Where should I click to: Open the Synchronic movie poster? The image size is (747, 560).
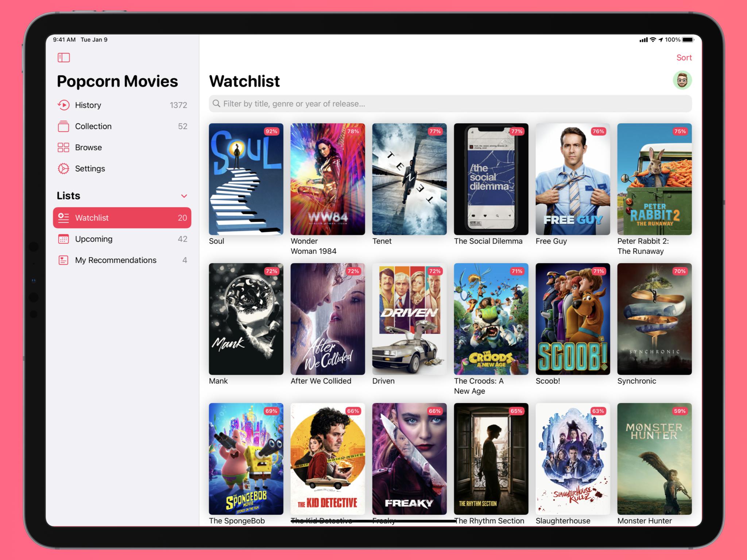654,319
